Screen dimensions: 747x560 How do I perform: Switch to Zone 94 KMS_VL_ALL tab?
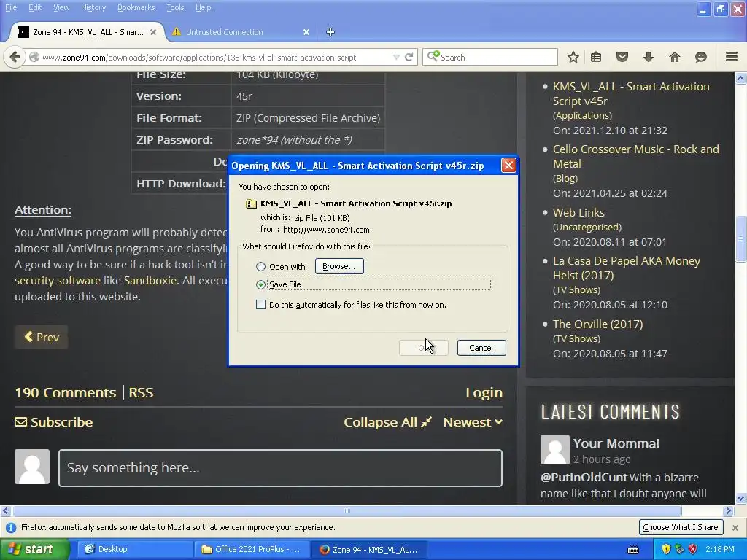87,32
